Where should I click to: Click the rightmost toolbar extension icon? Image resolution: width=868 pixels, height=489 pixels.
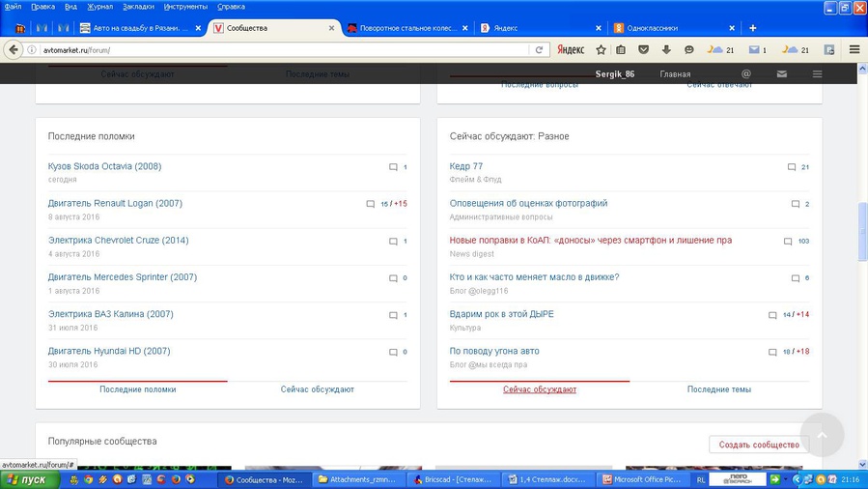pos(829,50)
